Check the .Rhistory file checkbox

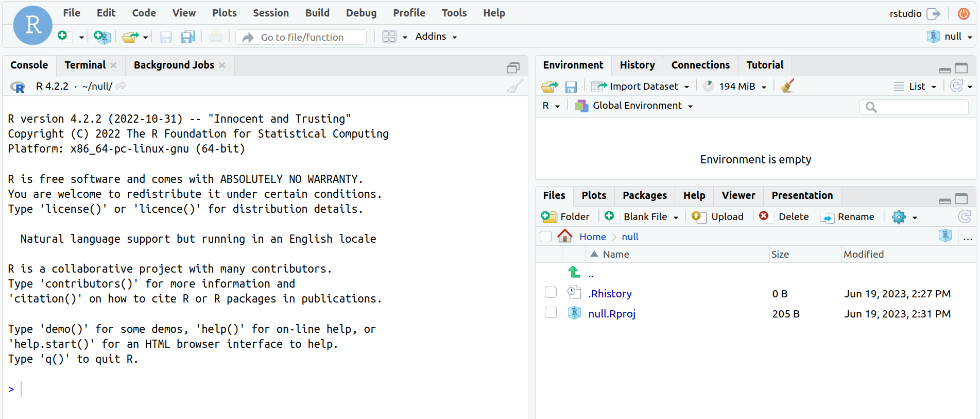(551, 293)
